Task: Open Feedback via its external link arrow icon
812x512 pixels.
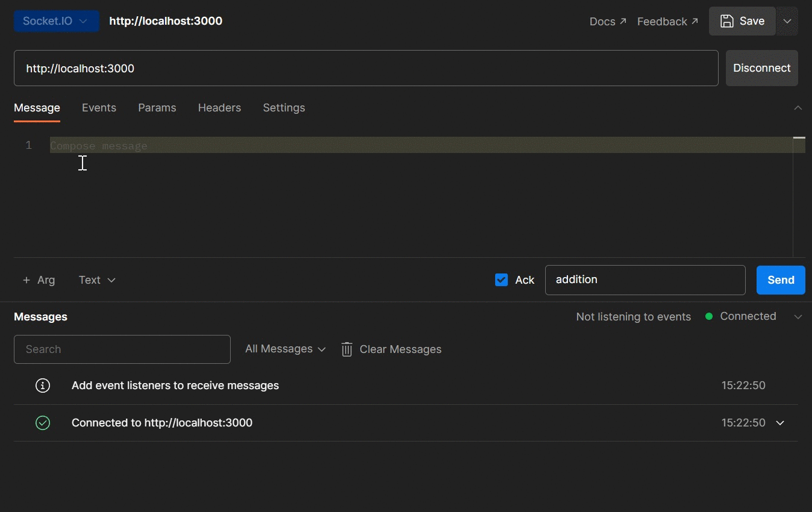Action: point(695,20)
